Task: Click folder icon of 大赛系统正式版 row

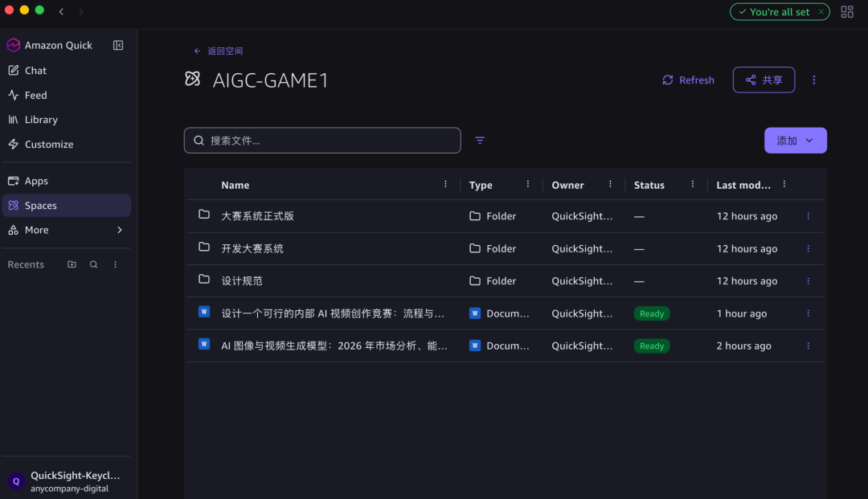Action: 203,214
